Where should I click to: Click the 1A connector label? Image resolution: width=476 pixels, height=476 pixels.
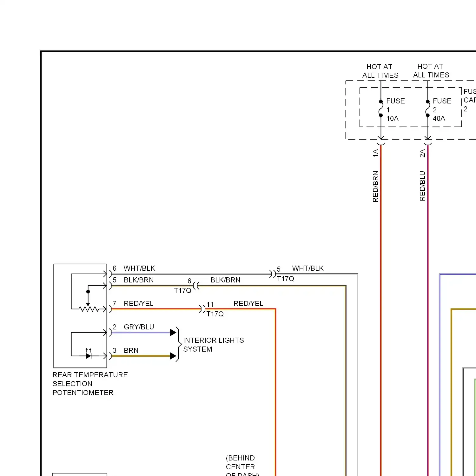pos(375,153)
